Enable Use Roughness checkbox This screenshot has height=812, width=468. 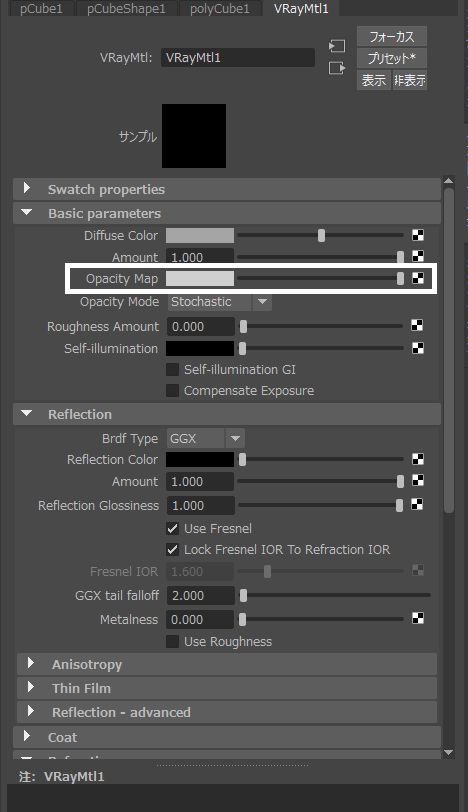pos(172,642)
